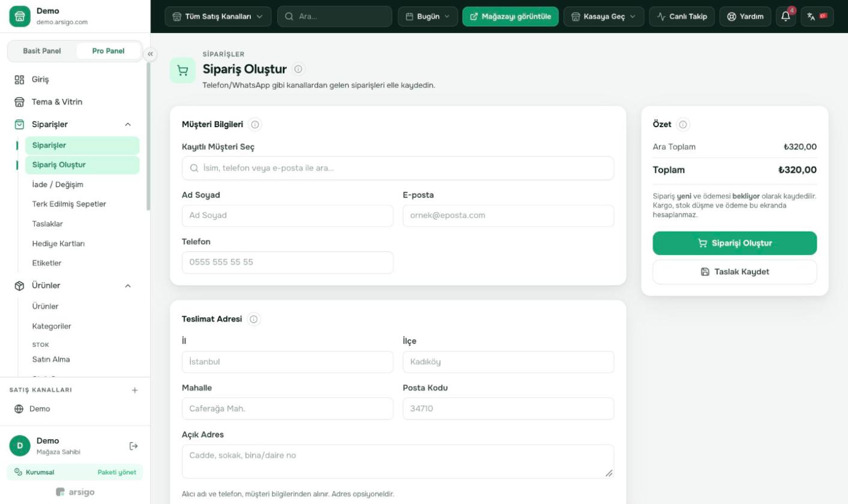Viewport: 848px width, 504px height.
Task: Click info icon beside Teslimat Adresi
Action: (x=254, y=319)
